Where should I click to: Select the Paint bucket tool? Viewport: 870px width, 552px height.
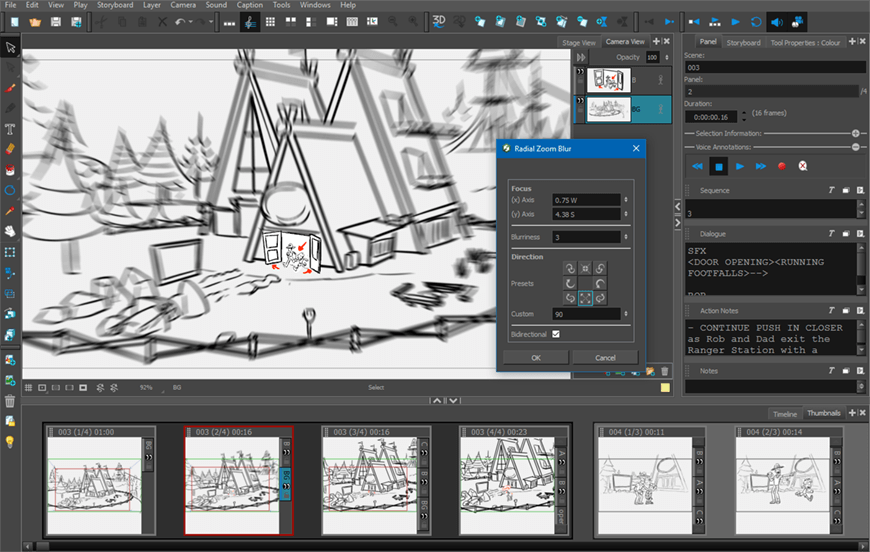(10, 170)
